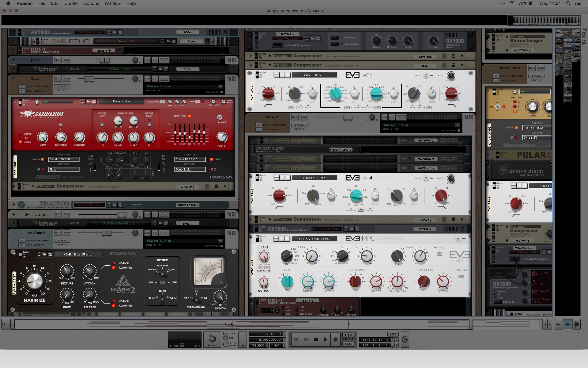This screenshot has width=588, height=368.
Task: Click the Cerberus GAIN knob
Action: pos(43,137)
